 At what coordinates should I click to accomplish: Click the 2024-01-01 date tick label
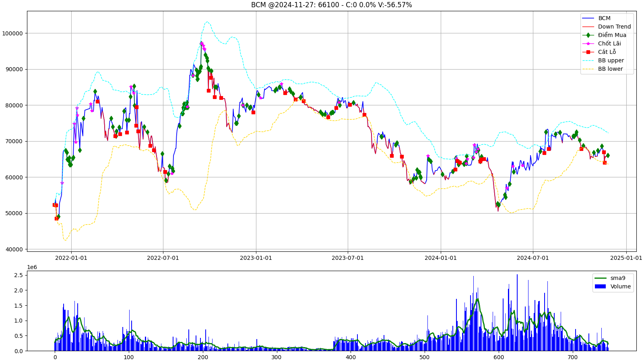point(441,258)
